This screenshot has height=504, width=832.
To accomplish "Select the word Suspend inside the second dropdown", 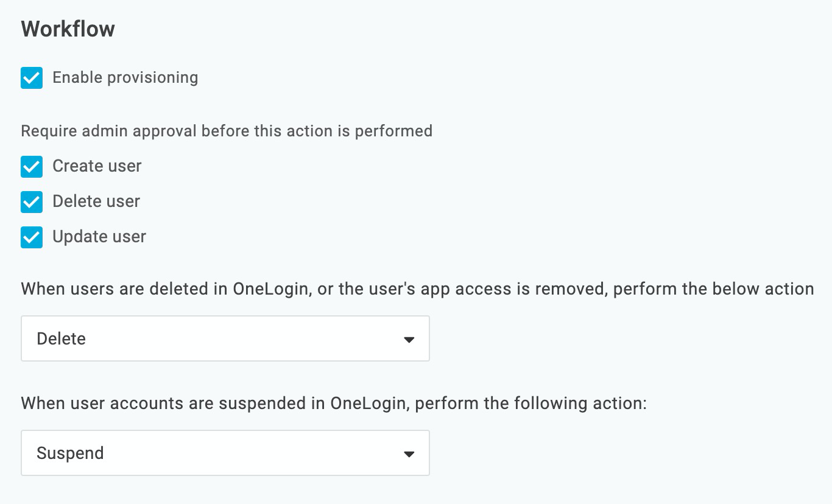I will (70, 453).
